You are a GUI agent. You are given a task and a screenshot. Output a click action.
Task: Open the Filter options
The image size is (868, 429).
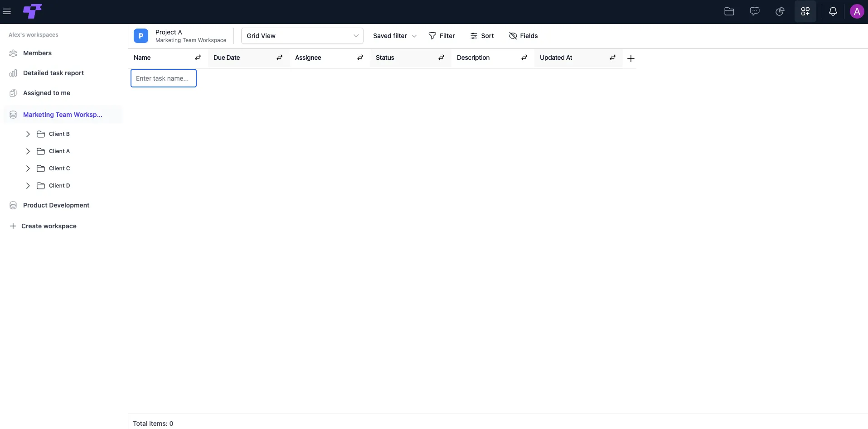click(441, 36)
